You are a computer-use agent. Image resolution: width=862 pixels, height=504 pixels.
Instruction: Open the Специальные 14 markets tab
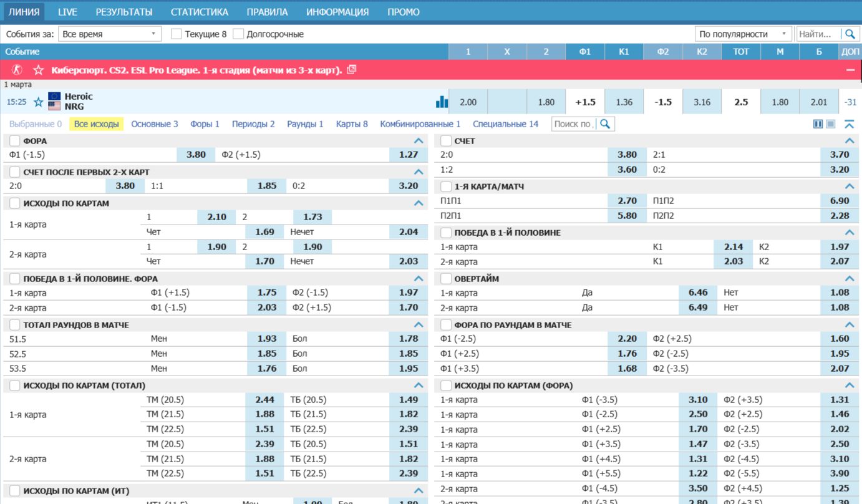(x=505, y=124)
